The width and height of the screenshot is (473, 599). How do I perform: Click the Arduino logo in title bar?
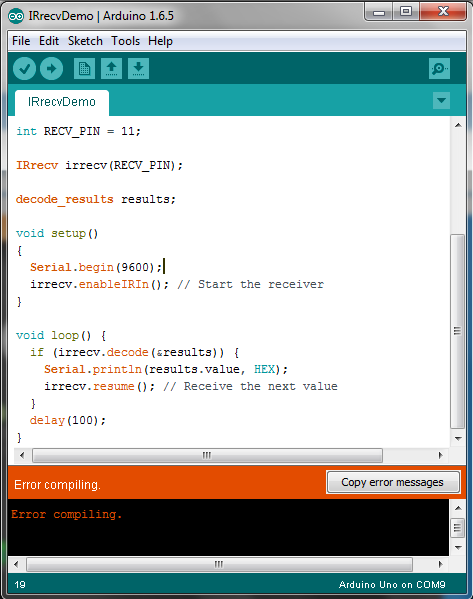click(x=16, y=16)
